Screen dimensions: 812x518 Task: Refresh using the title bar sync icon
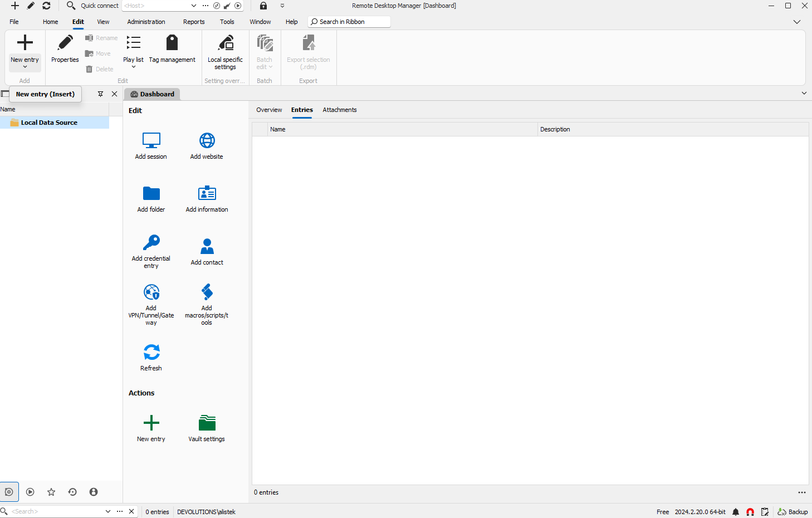coord(46,6)
